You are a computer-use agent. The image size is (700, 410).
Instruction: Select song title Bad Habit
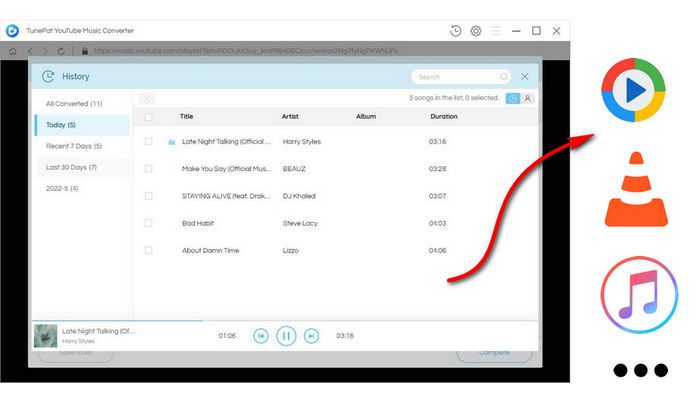pos(198,223)
